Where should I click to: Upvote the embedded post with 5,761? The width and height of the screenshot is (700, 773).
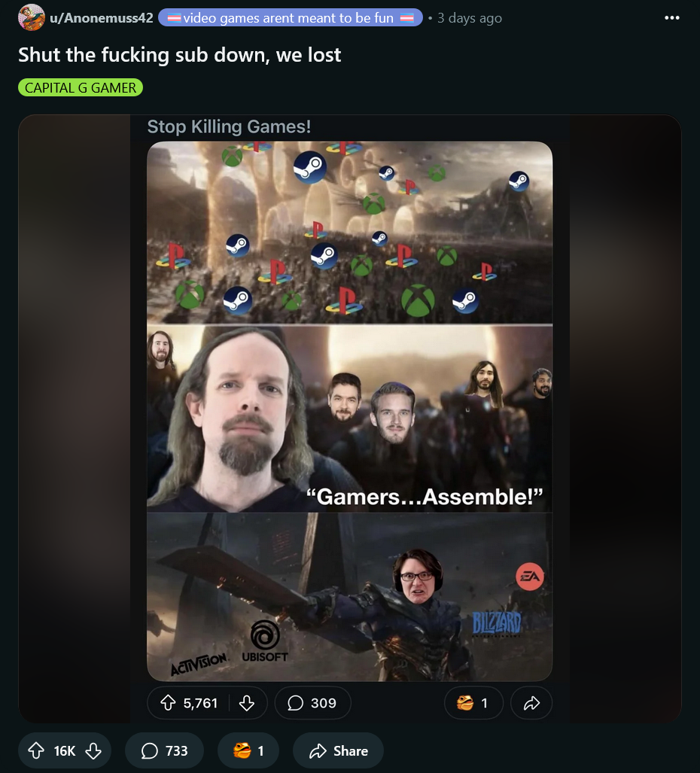pos(168,703)
